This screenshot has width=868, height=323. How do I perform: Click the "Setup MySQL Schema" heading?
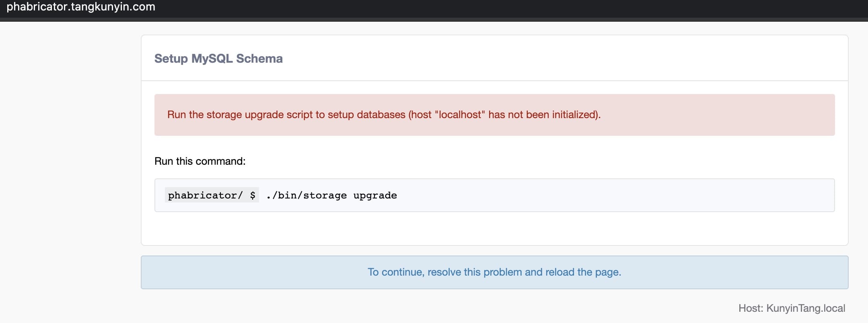[218, 59]
